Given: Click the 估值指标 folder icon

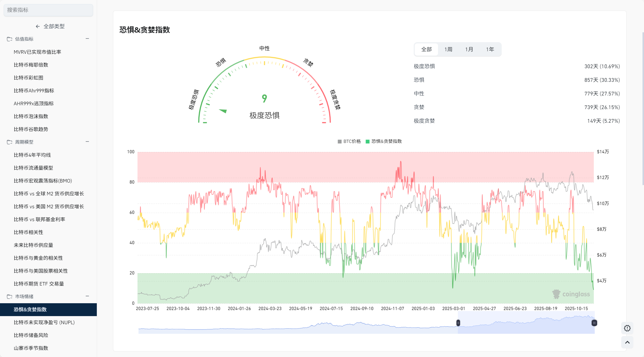Looking at the screenshot, I should (x=10, y=39).
